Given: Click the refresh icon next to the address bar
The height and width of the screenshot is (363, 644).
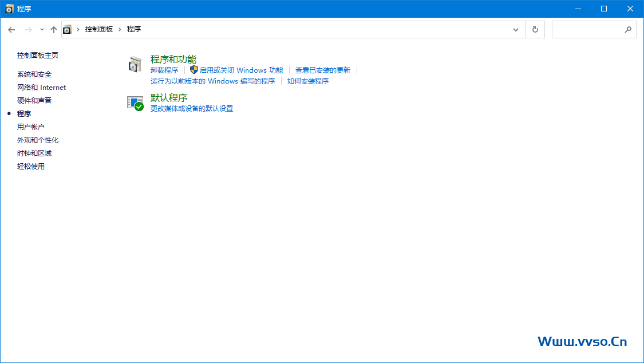Looking at the screenshot, I should [535, 29].
